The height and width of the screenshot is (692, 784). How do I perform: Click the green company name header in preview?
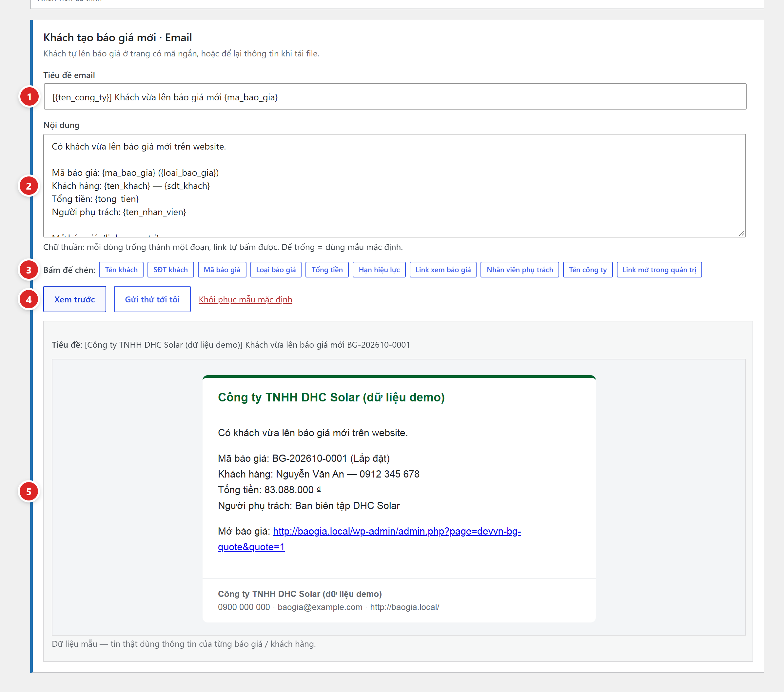(x=331, y=397)
